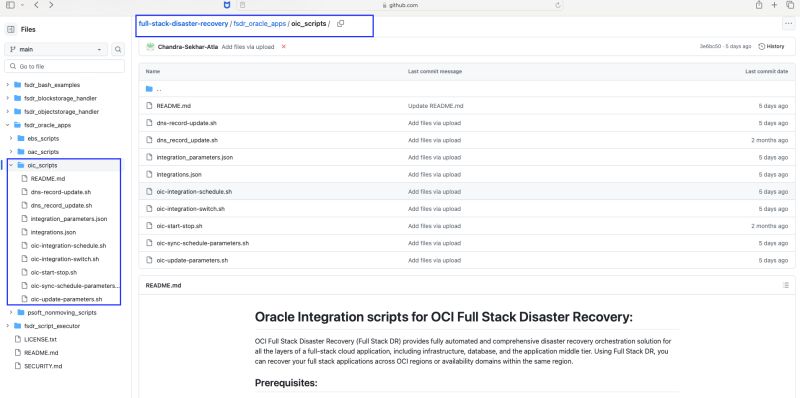The width and height of the screenshot is (800, 398).
Task: Select oic-start-stop.sh in the file tree
Action: pos(54,272)
